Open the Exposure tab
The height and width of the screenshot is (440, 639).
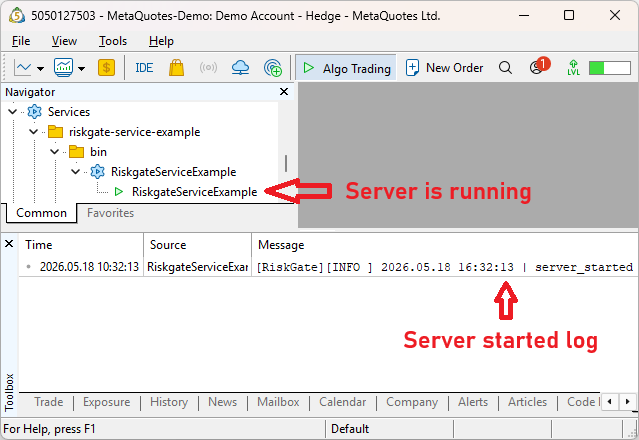[107, 402]
